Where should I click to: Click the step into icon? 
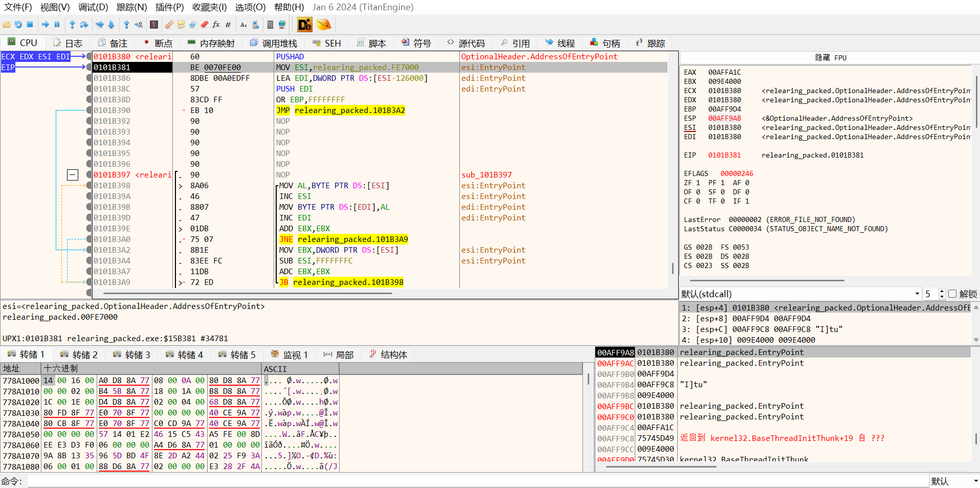click(x=72, y=25)
